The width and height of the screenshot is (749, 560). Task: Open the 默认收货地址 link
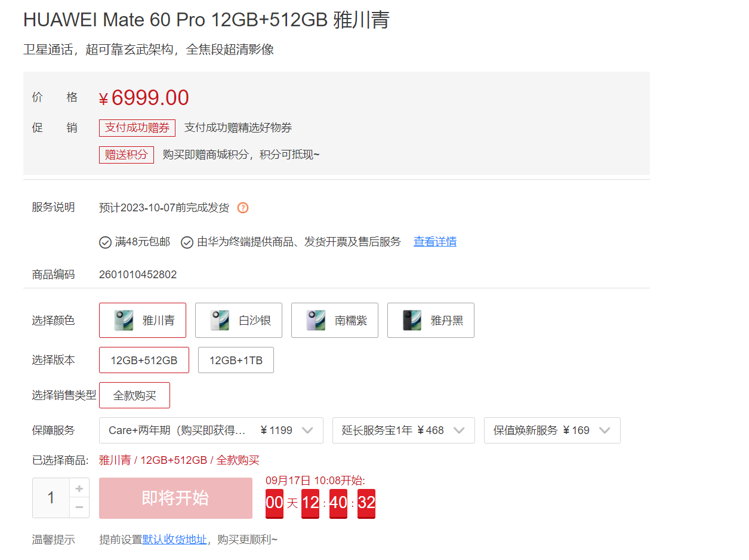(x=175, y=540)
